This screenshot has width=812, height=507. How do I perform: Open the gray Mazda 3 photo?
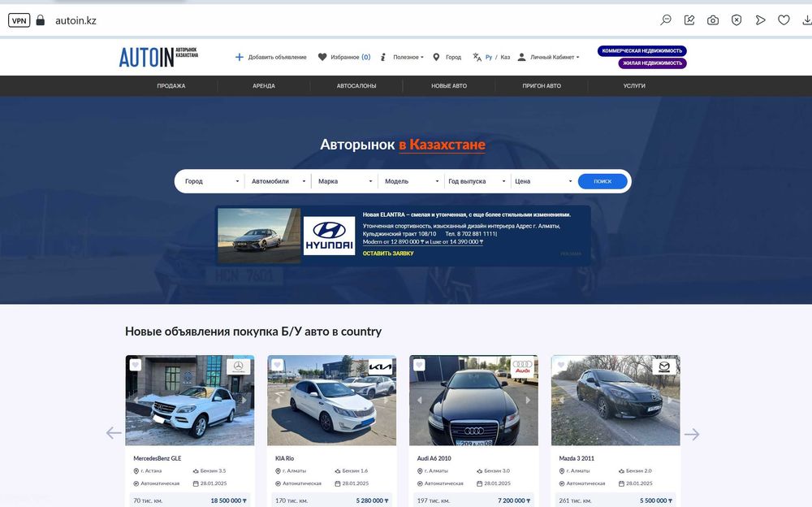[615, 401]
